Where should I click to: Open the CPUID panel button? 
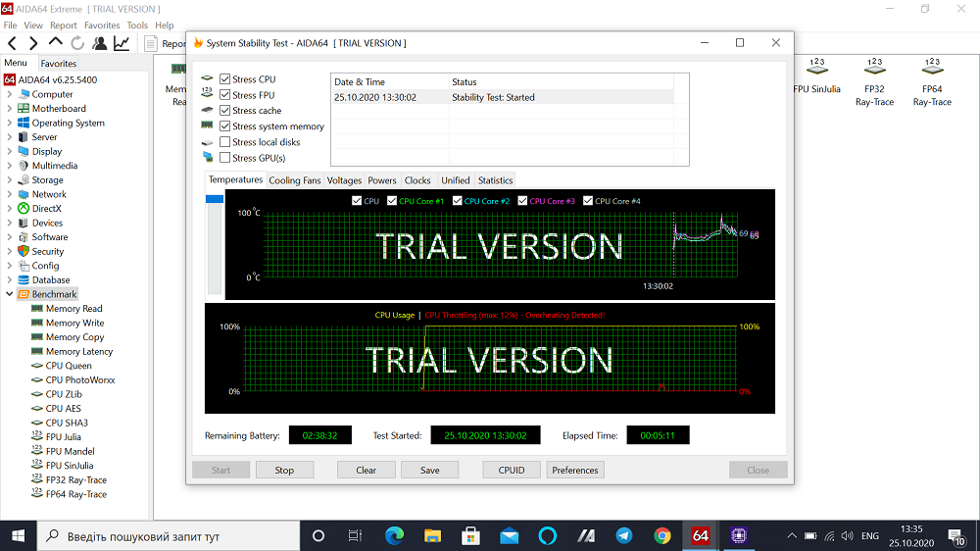(512, 470)
